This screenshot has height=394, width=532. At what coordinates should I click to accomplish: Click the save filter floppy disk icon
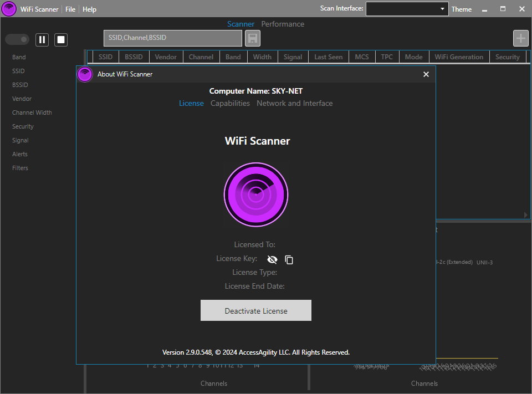point(253,38)
